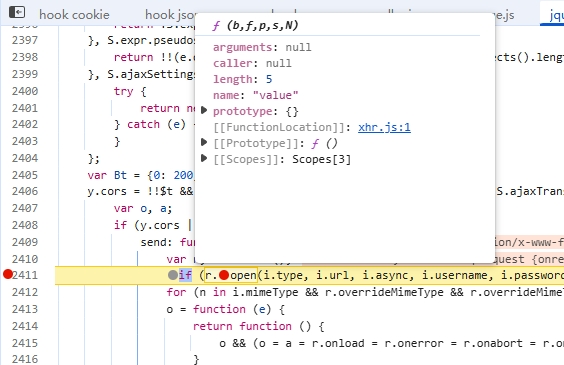Click 'return function' on line 2414

[x=242, y=326]
